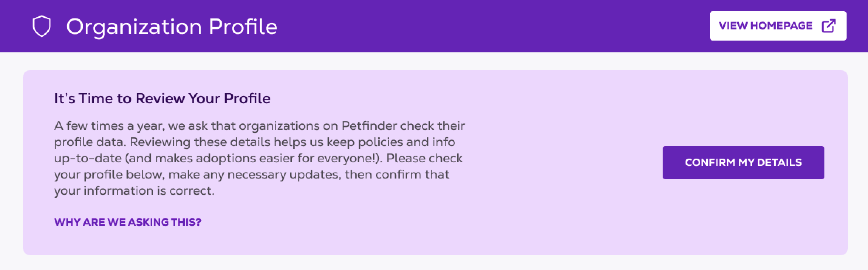Click empty space in the purple header bar

pos(480,26)
